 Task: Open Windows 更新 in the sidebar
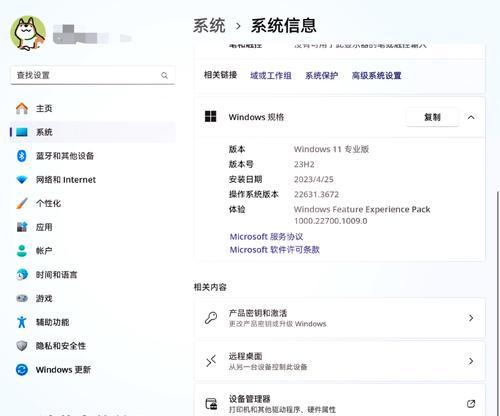click(x=93, y=370)
